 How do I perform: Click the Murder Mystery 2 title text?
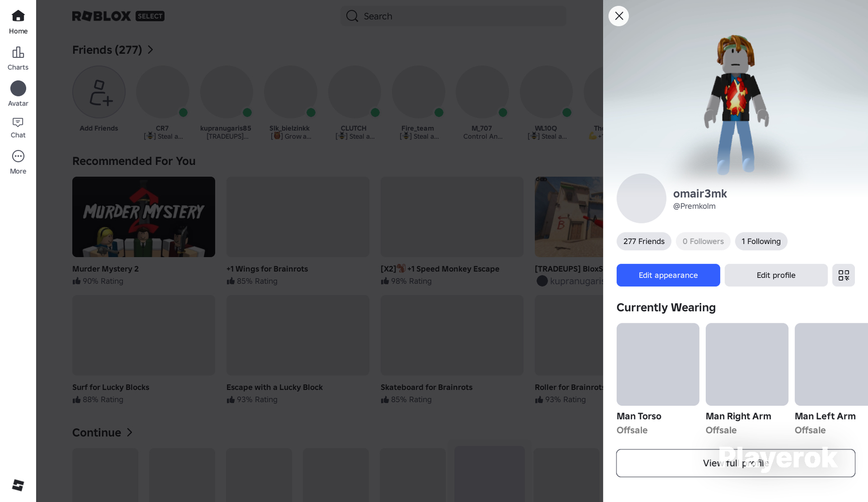pos(105,269)
